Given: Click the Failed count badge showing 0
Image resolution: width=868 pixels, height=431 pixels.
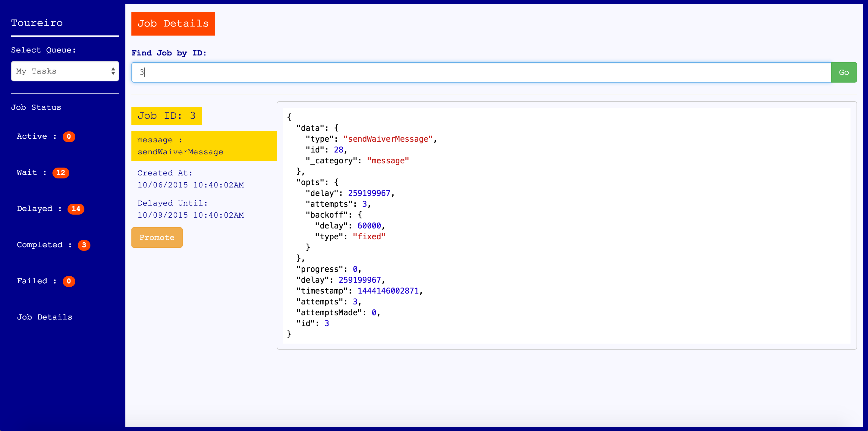Looking at the screenshot, I should pyautogui.click(x=69, y=281).
